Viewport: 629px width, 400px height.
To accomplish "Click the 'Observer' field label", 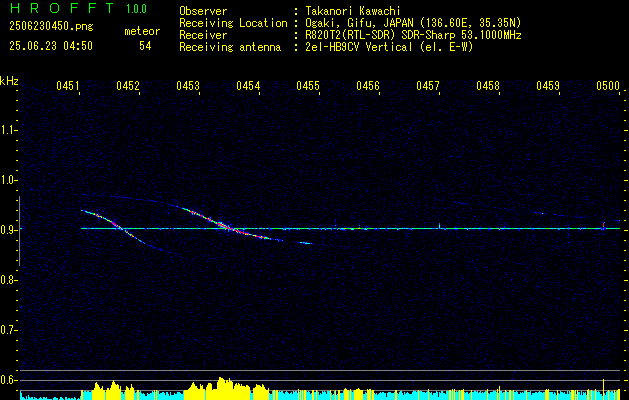I will point(203,11).
